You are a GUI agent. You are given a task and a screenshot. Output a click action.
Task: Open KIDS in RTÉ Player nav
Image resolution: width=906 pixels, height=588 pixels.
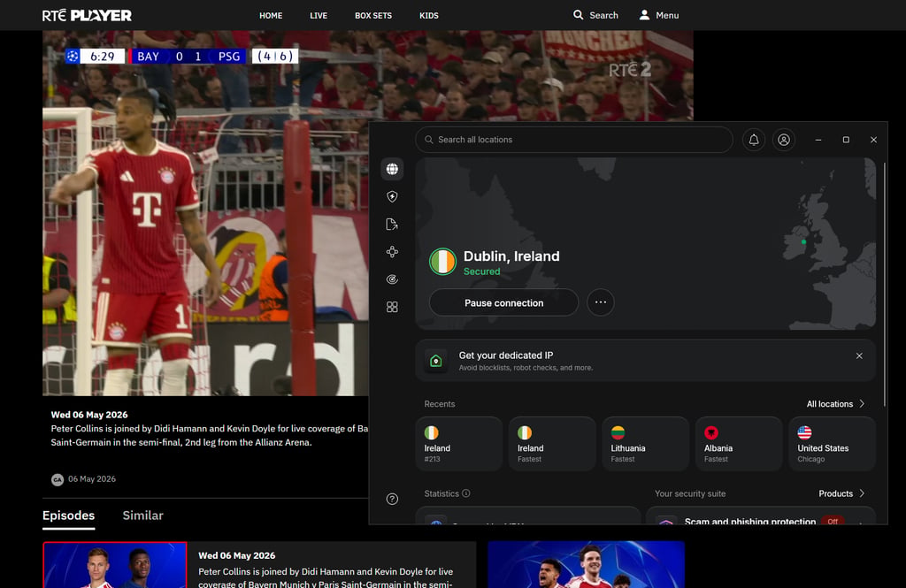tap(429, 16)
